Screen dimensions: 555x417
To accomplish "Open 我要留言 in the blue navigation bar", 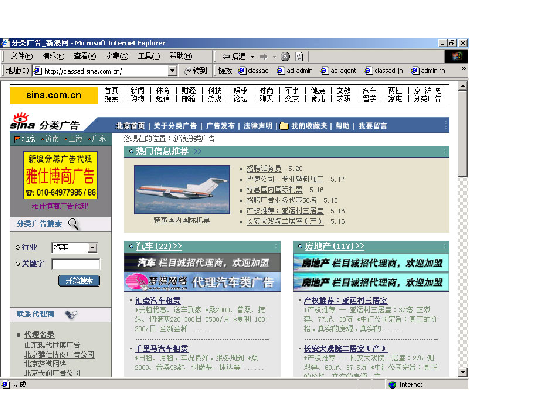I will [x=373, y=126].
